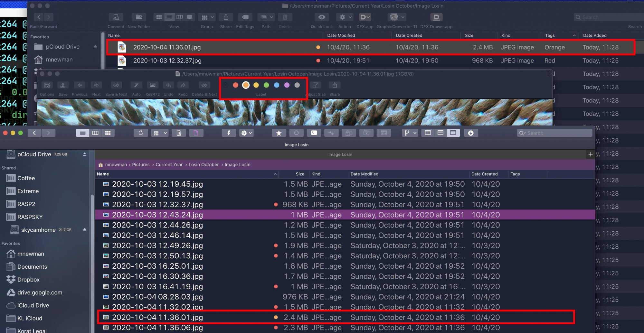Screen dimensions: 644x333
Task: Enable horizontal split layout in lower toolbar
Action: (440, 133)
